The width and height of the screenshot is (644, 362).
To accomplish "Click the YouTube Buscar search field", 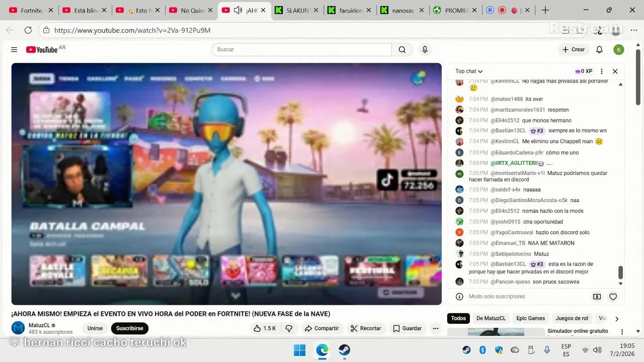I will [x=302, y=49].
